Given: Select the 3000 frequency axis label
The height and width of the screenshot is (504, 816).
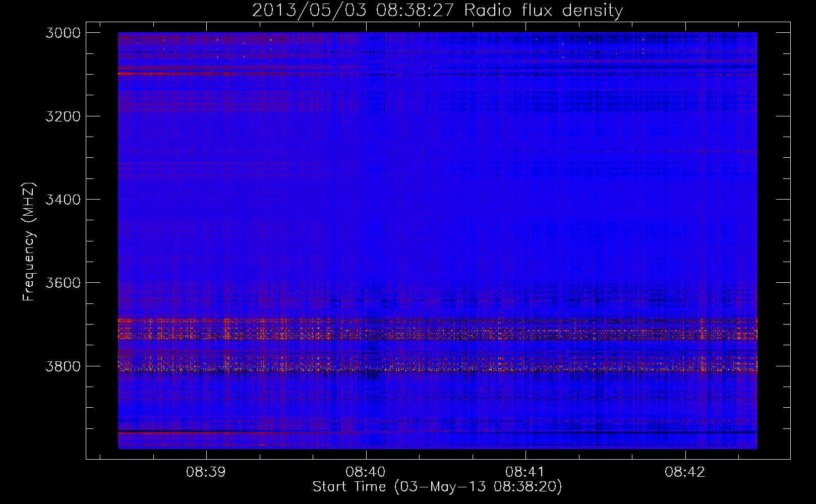Looking at the screenshot, I should (63, 33).
